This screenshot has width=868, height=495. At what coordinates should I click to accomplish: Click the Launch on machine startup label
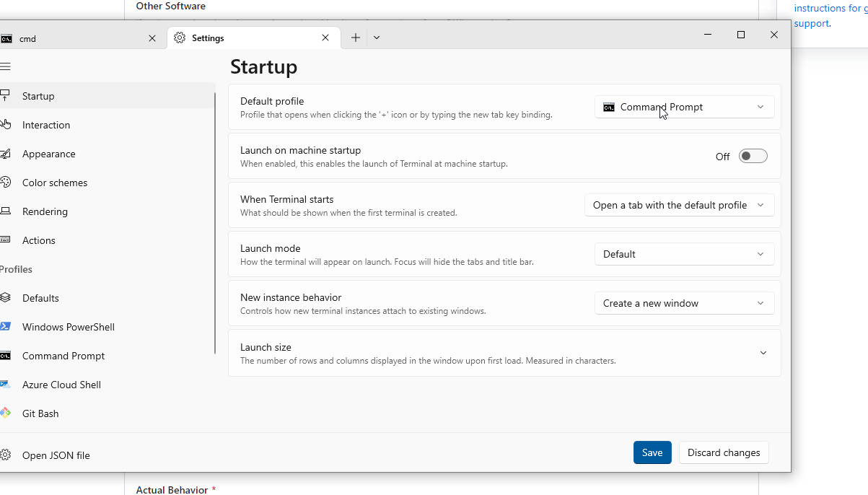point(300,150)
